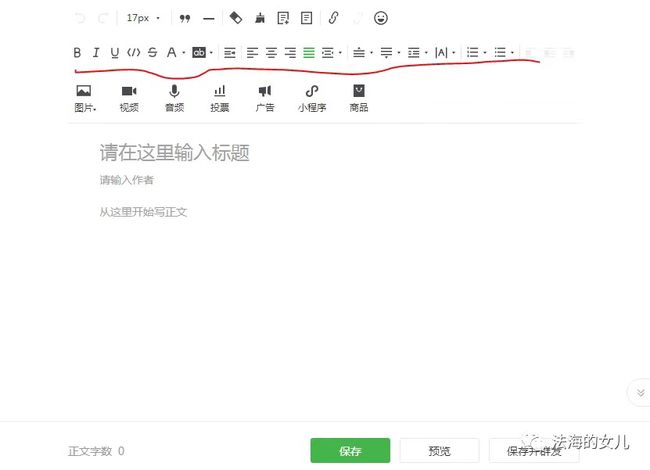Viewport: 650px width, 470px height.
Task: Open the letter spacing dropdown arrow
Action: (x=454, y=53)
